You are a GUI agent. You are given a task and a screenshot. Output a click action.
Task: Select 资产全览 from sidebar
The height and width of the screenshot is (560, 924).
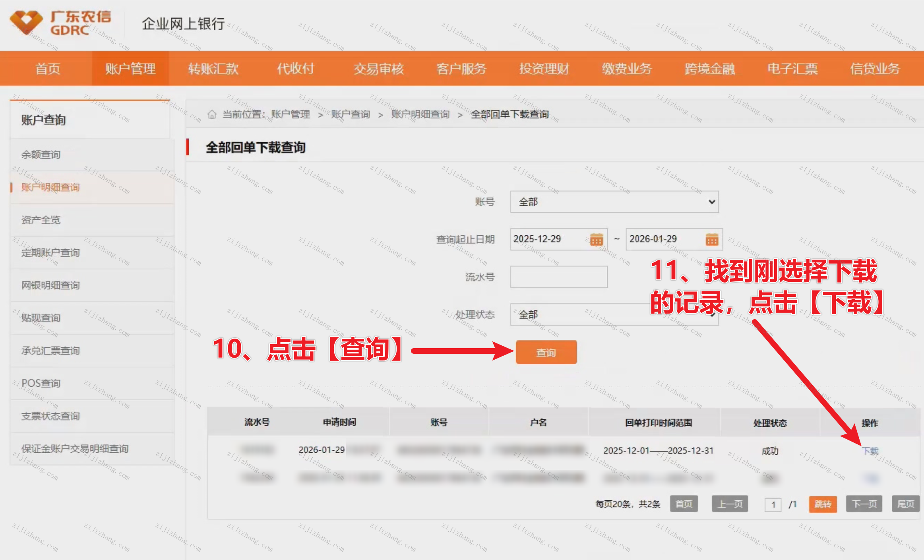pos(41,220)
